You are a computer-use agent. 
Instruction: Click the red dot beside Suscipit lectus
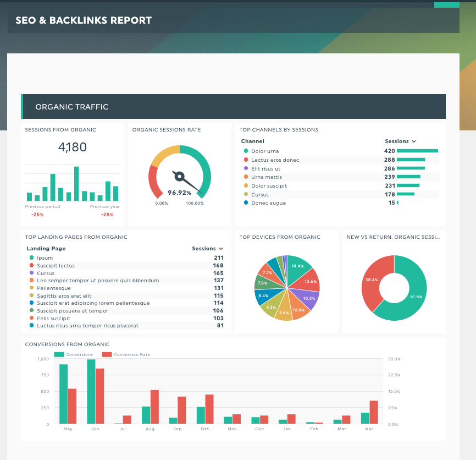pyautogui.click(x=31, y=266)
